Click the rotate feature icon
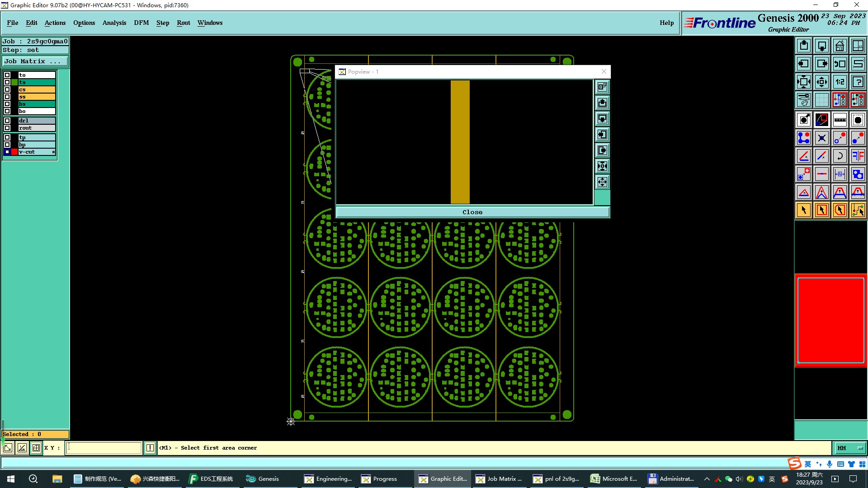 click(x=840, y=156)
